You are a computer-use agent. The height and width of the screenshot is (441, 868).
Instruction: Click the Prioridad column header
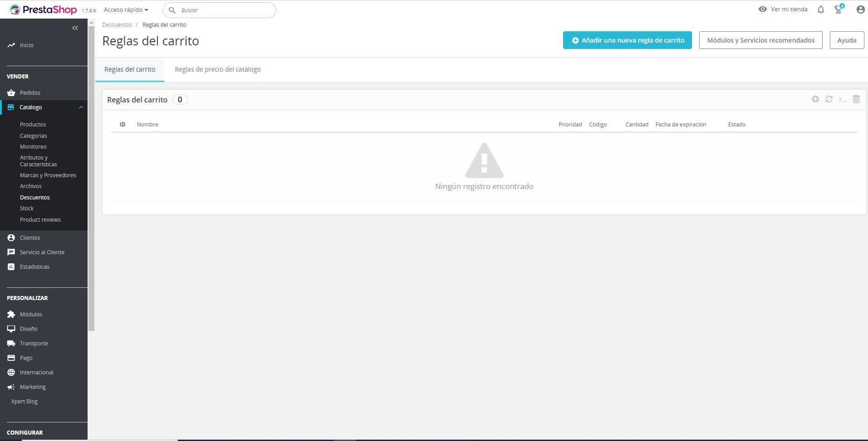pos(570,124)
